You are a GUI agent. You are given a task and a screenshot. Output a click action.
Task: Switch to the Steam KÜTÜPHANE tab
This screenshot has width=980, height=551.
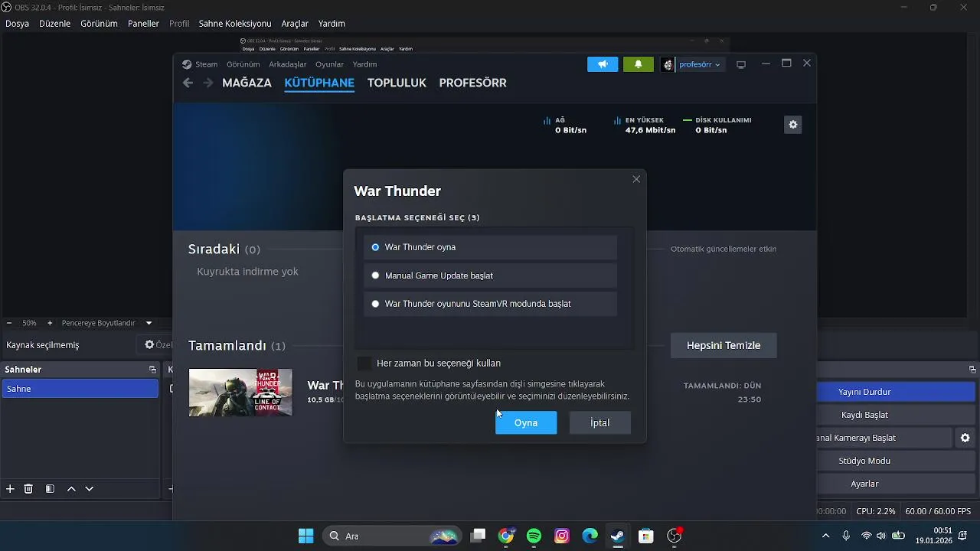coord(319,83)
